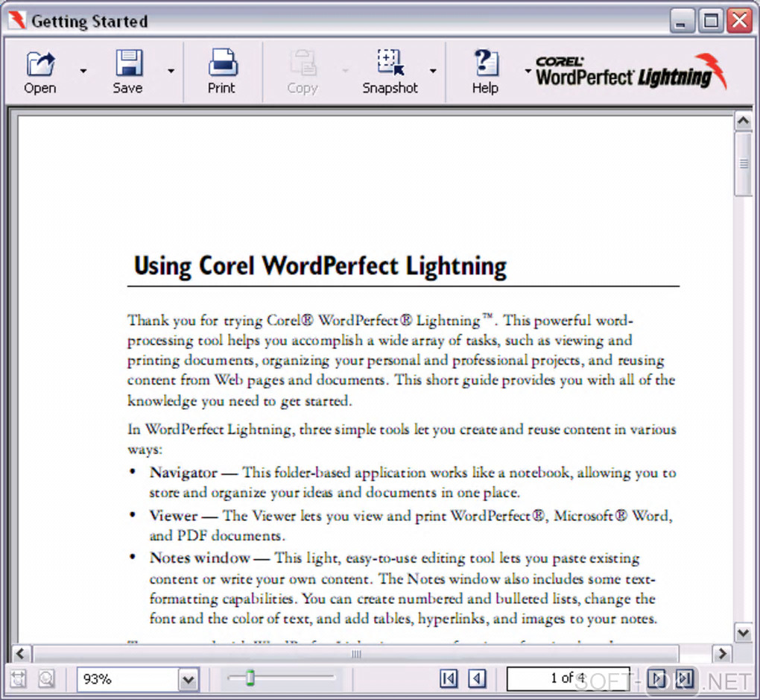This screenshot has height=700, width=760.
Task: Minimize the Getting Started window
Action: 682,21
